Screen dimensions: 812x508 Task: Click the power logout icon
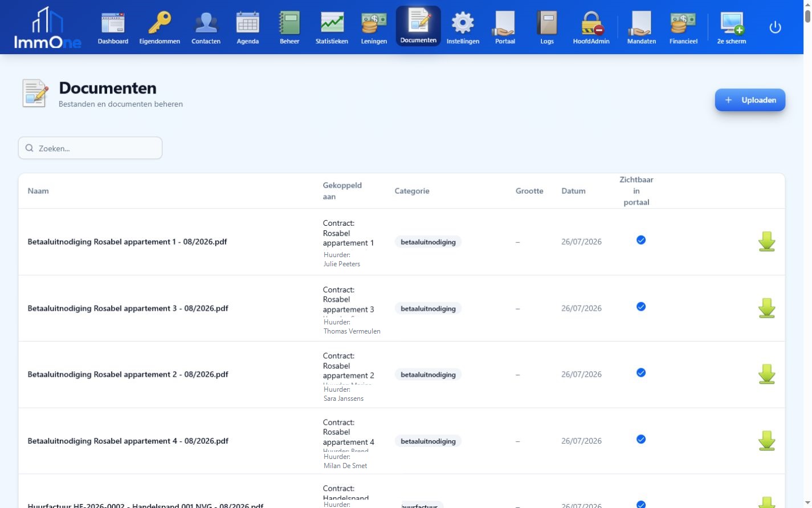(x=775, y=27)
